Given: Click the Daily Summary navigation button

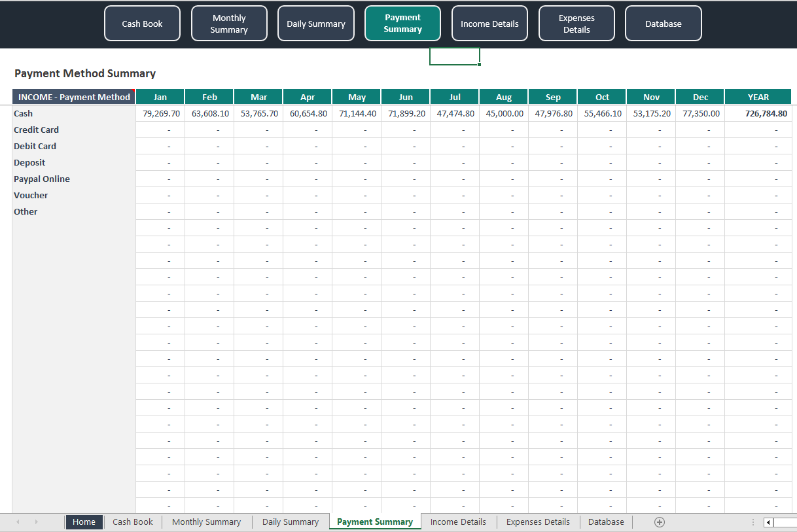Looking at the screenshot, I should point(315,23).
